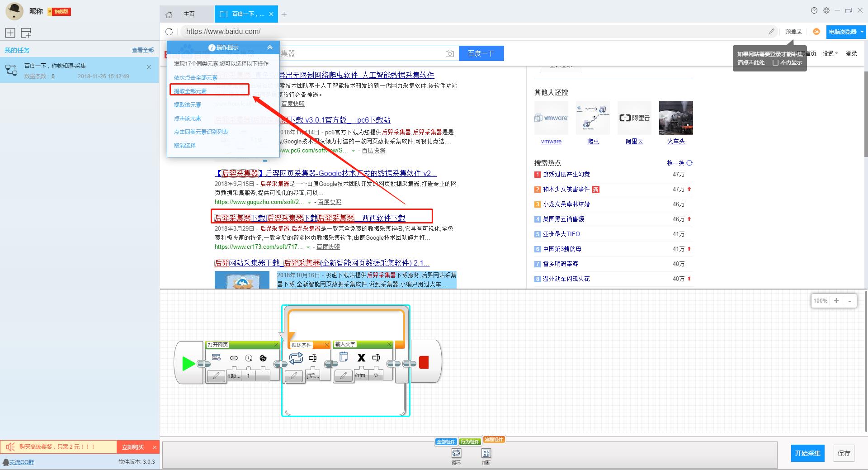
Task: Click the home icon in the tab bar
Action: pyautogui.click(x=169, y=14)
